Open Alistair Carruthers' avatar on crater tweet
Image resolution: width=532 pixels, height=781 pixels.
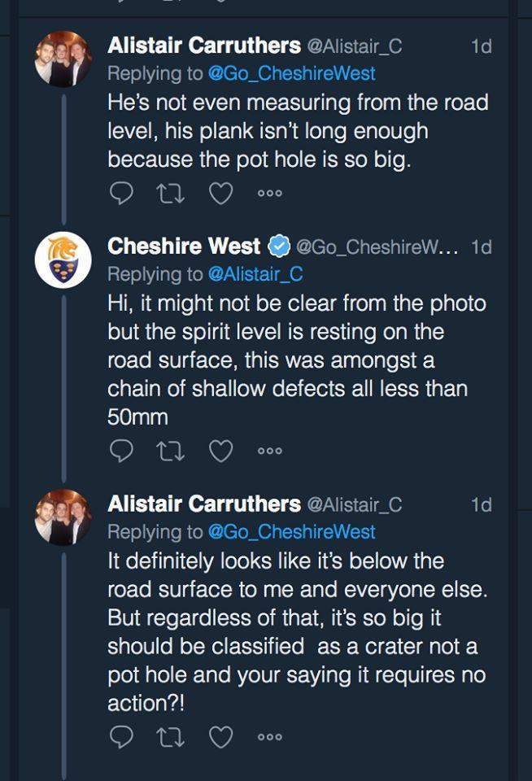tap(63, 517)
